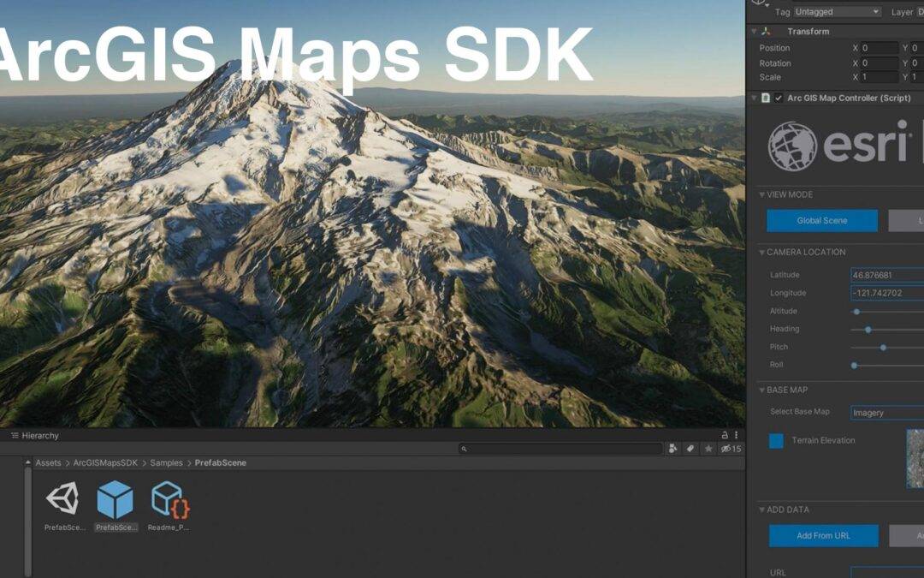
Task: Click the Arc GIS Map Controller script icon
Action: point(766,98)
